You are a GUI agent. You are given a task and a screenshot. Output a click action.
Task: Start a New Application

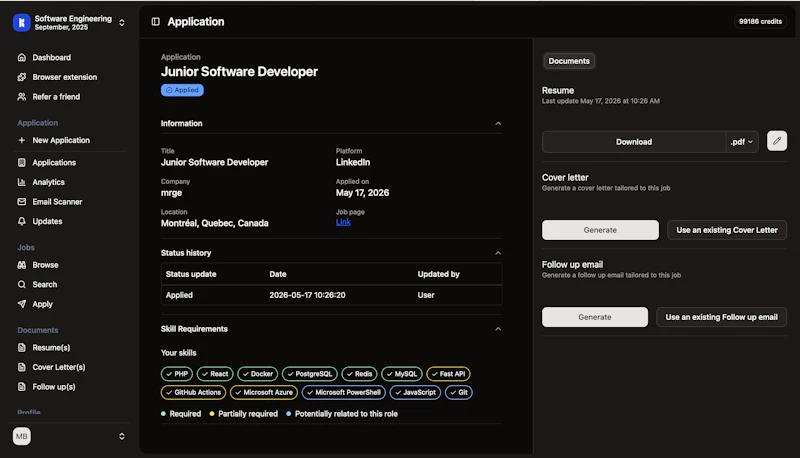[61, 140]
